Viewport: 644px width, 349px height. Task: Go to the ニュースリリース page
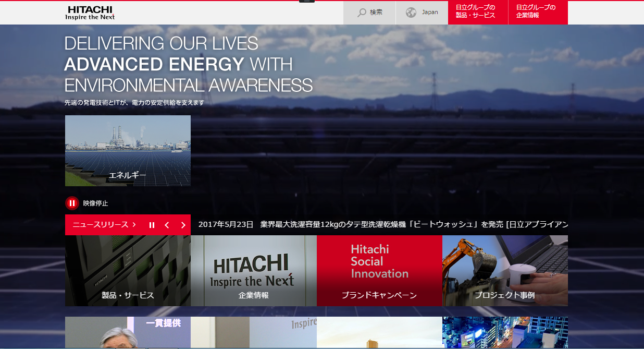[x=104, y=225]
